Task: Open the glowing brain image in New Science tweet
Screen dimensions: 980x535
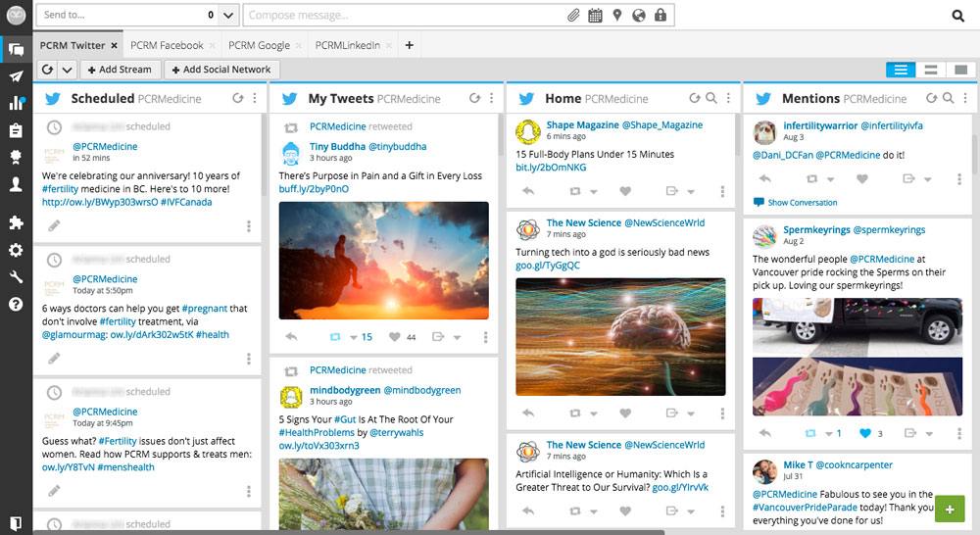Action: [620, 337]
